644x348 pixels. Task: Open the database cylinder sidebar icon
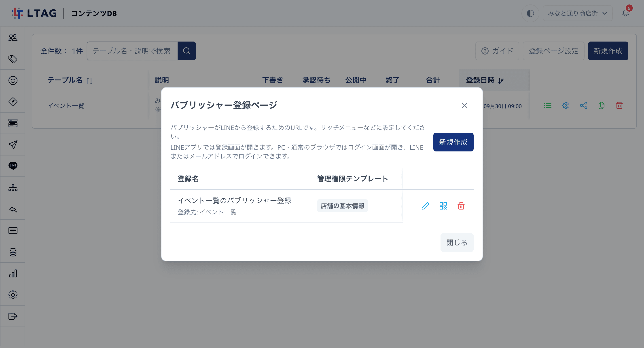pyautogui.click(x=13, y=252)
